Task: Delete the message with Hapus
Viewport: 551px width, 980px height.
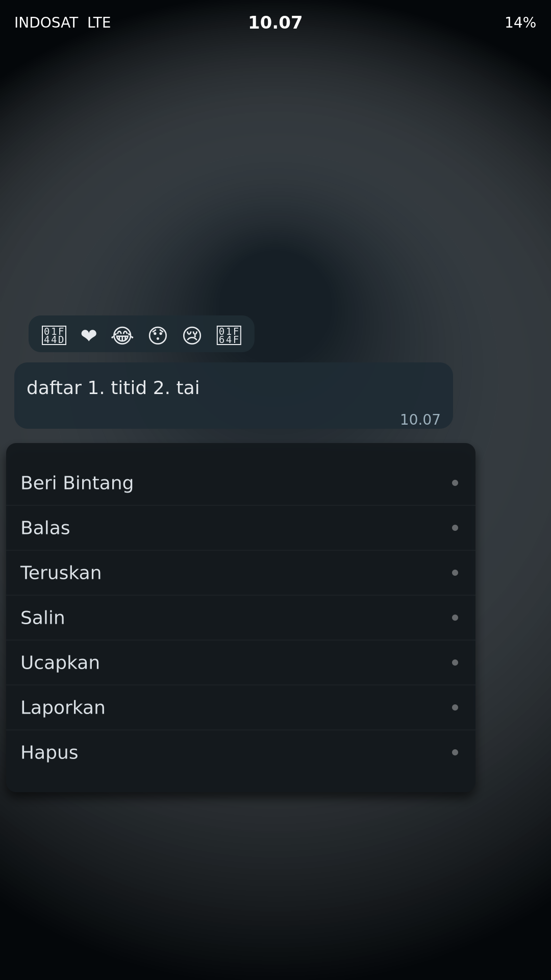Action: click(49, 752)
